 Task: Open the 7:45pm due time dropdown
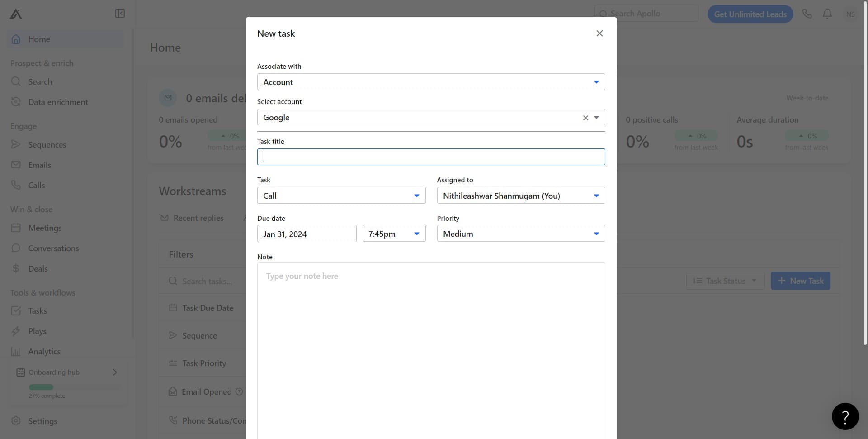click(393, 234)
